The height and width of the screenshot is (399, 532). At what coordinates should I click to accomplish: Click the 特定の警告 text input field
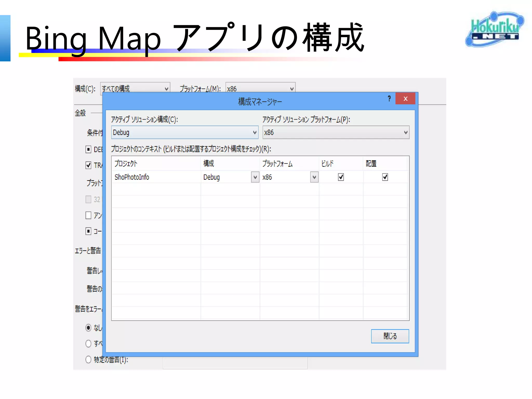(x=235, y=363)
